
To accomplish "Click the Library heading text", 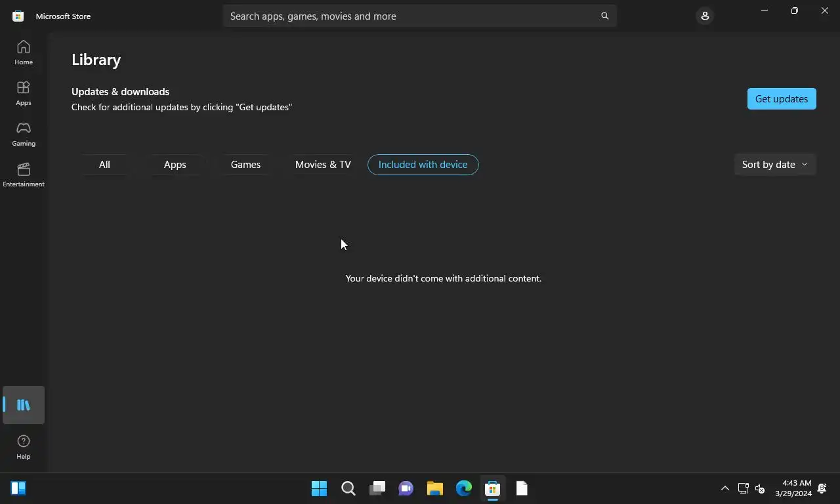I will pos(96,60).
